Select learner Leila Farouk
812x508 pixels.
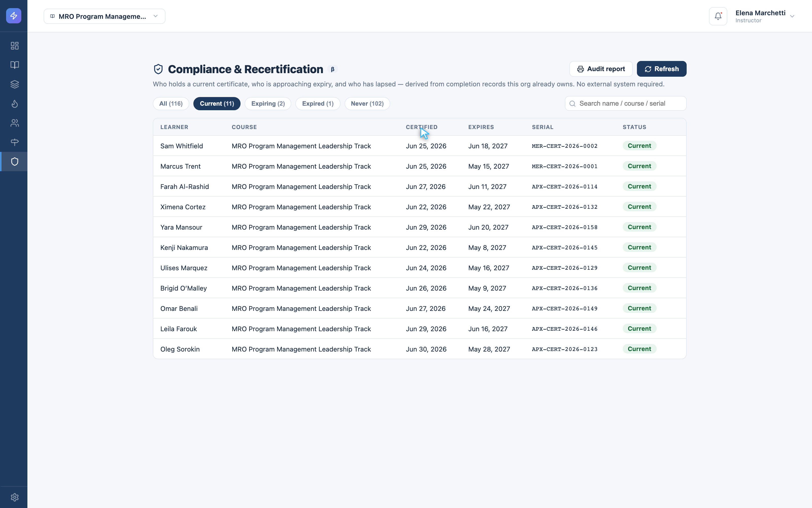[178, 329]
